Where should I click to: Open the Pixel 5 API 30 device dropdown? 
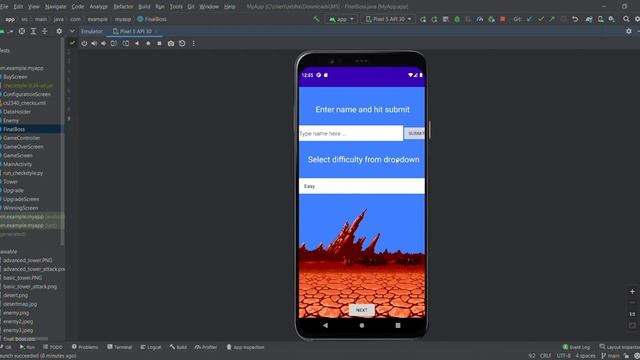388,19
